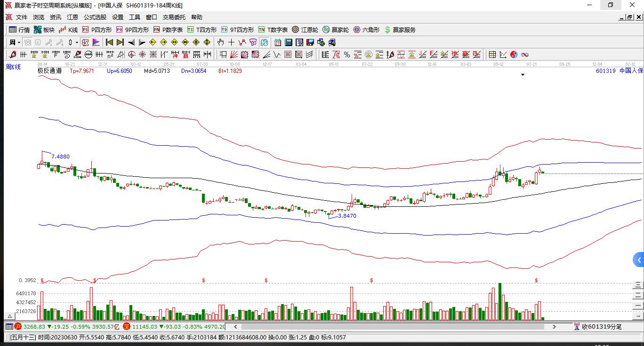Click the horizontal scrollbar right arrow
This screenshot has height=346, width=644.
click(x=555, y=326)
